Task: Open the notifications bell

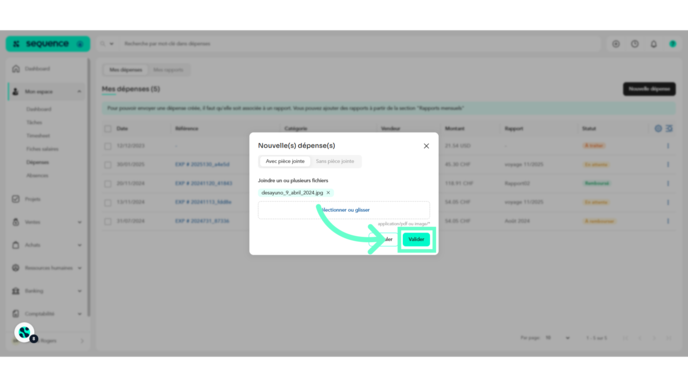Action: 654,44
